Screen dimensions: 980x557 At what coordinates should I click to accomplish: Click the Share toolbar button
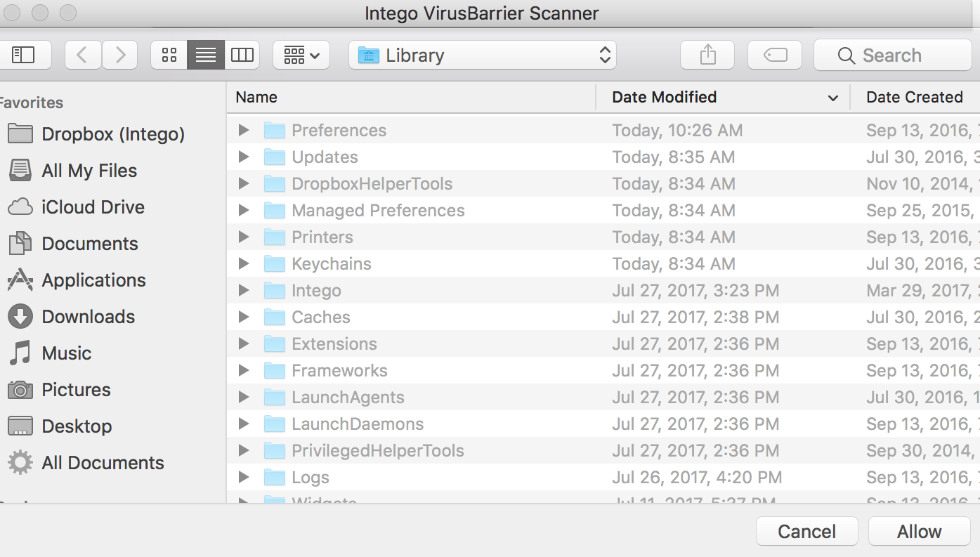[707, 55]
